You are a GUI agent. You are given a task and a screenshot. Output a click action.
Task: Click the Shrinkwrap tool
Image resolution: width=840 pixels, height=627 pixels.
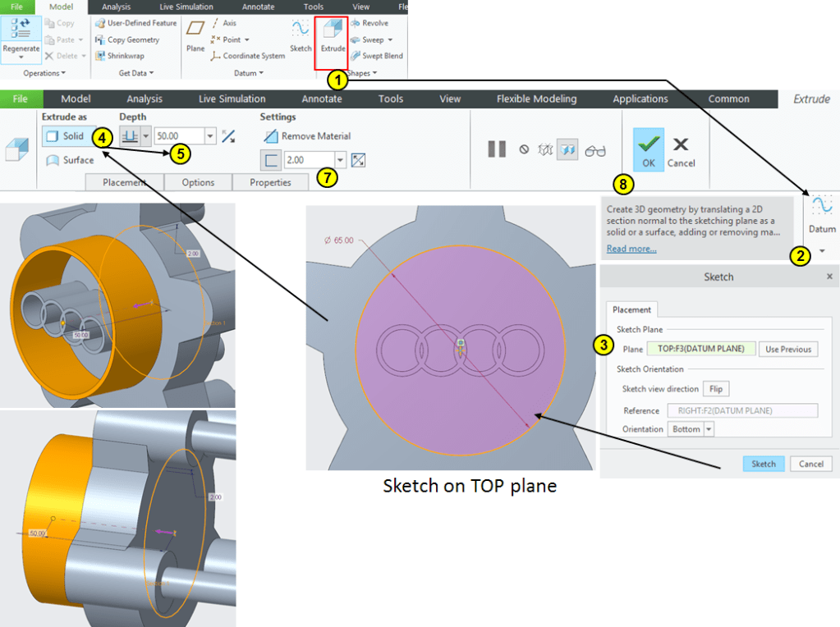pos(119,56)
